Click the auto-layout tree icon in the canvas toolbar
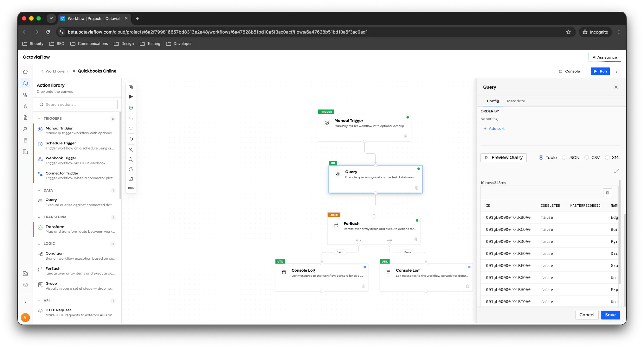Image resolution: width=644 pixels, height=348 pixels. coord(131,139)
